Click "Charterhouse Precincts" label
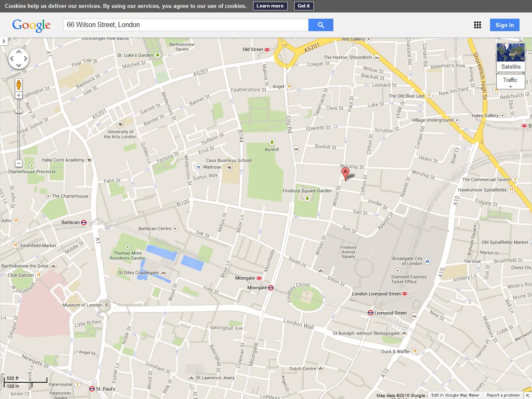 click(32, 172)
